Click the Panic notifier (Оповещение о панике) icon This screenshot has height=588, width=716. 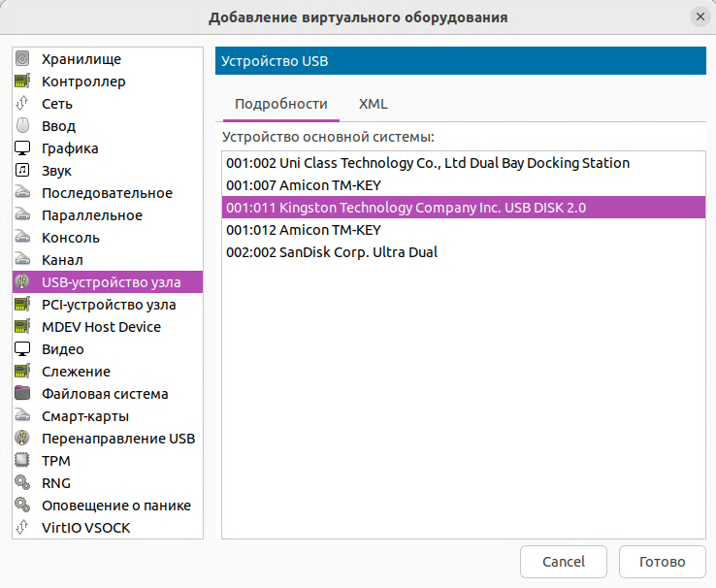pos(22,506)
